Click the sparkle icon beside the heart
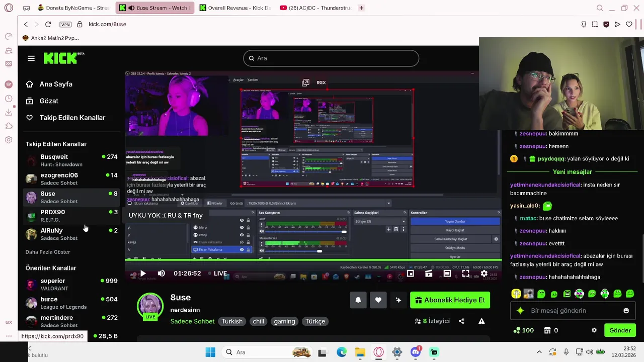 (398, 300)
